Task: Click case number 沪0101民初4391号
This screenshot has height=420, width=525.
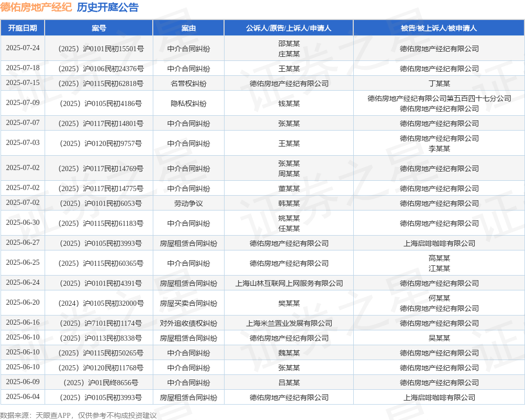Action: click(x=101, y=284)
